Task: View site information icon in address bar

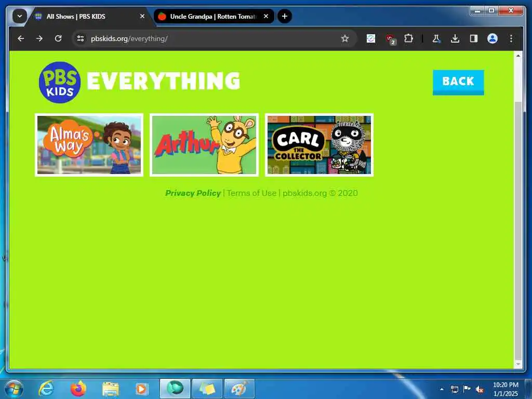Action: click(x=81, y=38)
